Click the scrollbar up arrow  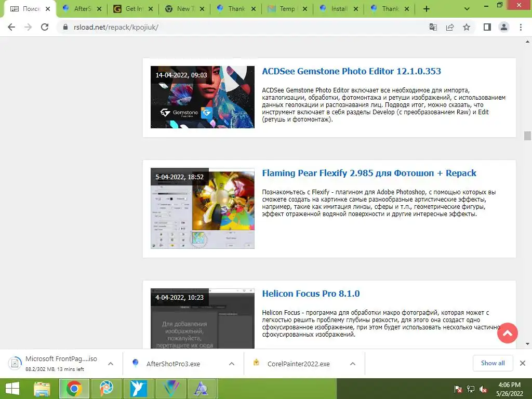(527, 42)
